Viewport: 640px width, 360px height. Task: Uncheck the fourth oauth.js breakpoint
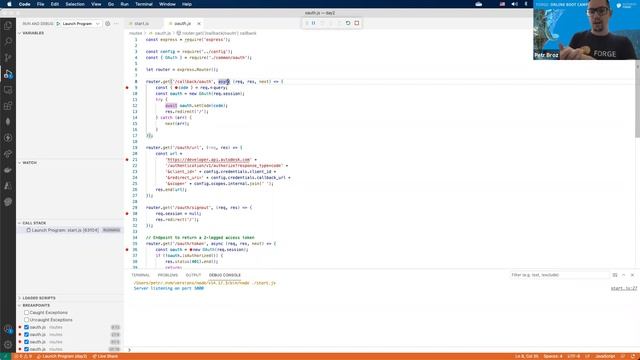27,349
